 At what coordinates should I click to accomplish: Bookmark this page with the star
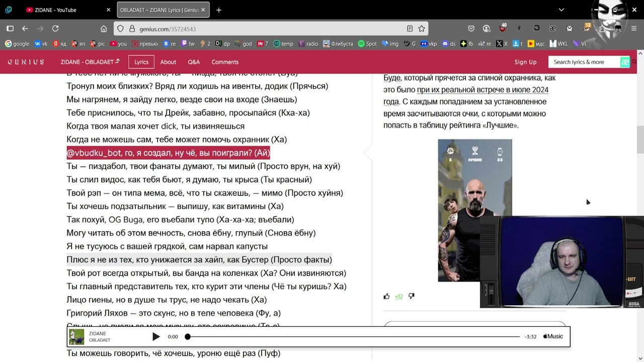click(x=422, y=29)
